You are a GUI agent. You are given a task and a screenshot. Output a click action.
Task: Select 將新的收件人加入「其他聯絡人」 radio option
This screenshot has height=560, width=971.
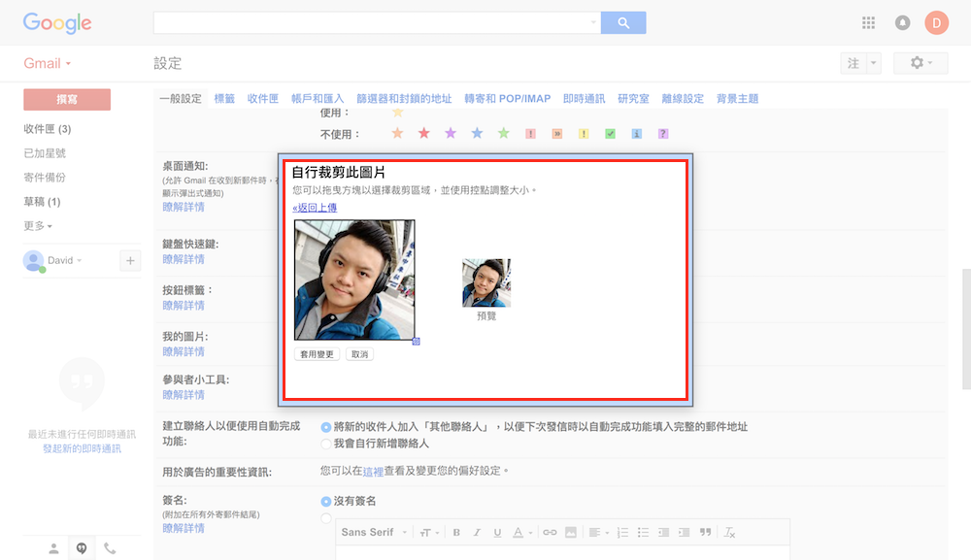point(326,427)
